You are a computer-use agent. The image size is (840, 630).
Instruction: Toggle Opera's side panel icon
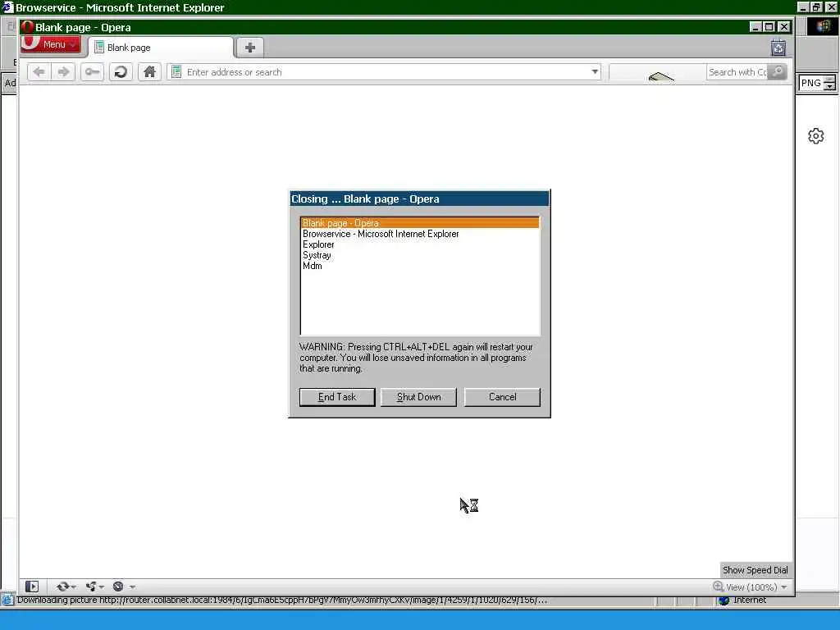coord(32,587)
